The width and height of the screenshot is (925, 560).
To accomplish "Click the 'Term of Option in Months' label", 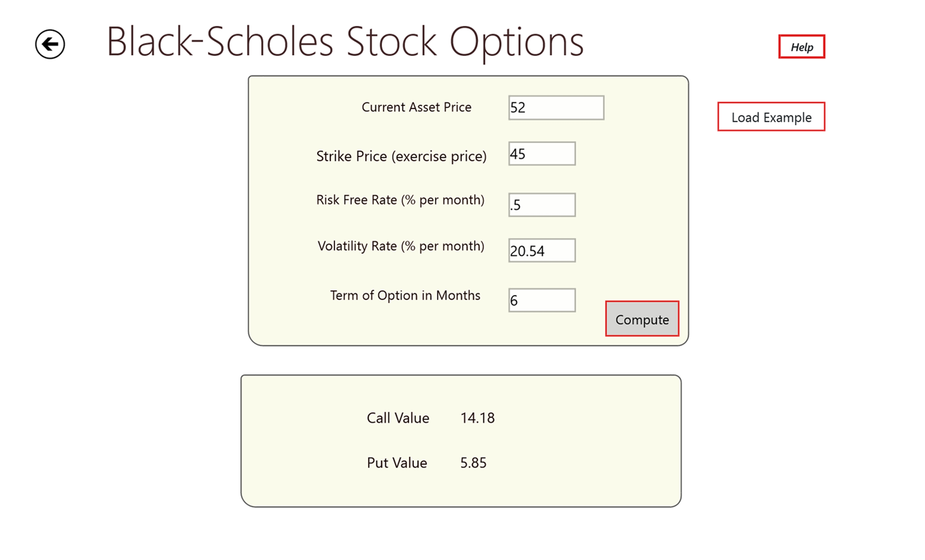I will point(405,295).
